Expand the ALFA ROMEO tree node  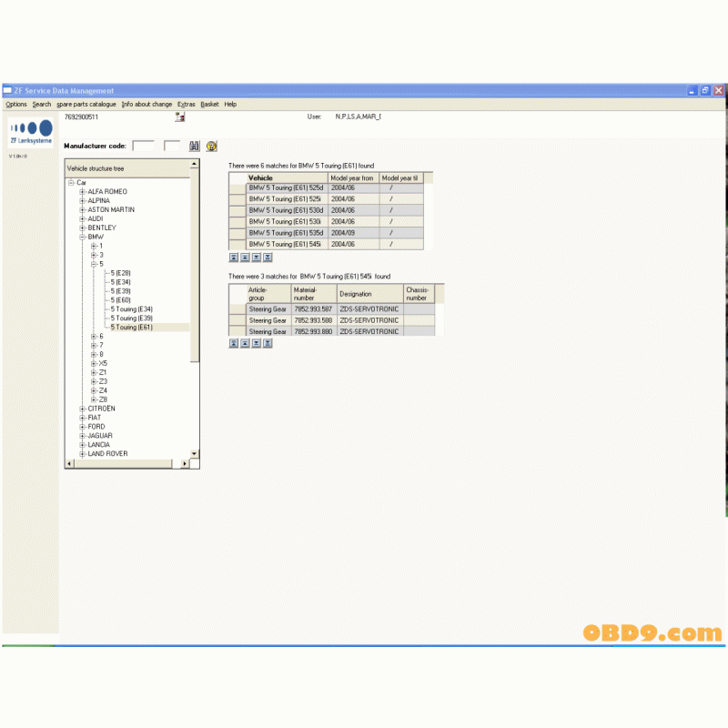(83, 192)
